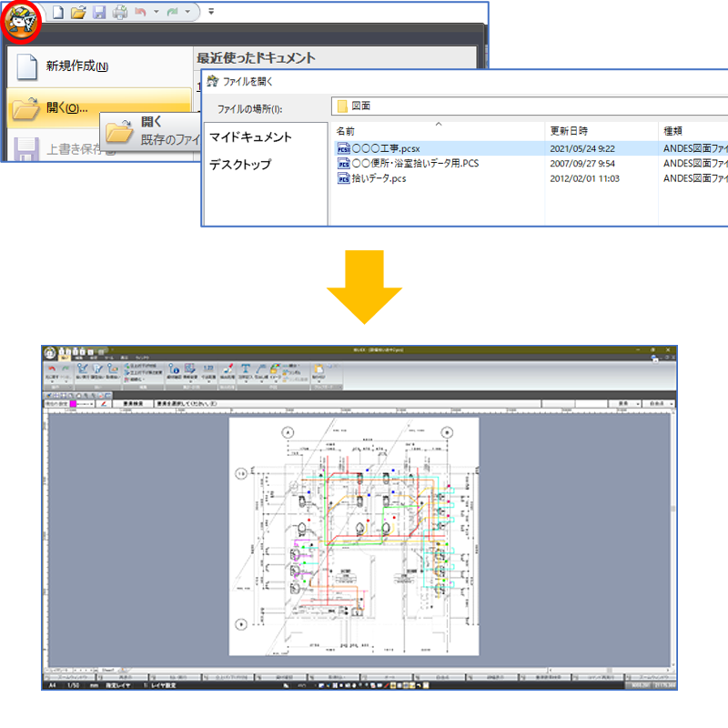This screenshot has height=728, width=728.
Task: Open the application menu via the character icon
Action: tap(20, 16)
